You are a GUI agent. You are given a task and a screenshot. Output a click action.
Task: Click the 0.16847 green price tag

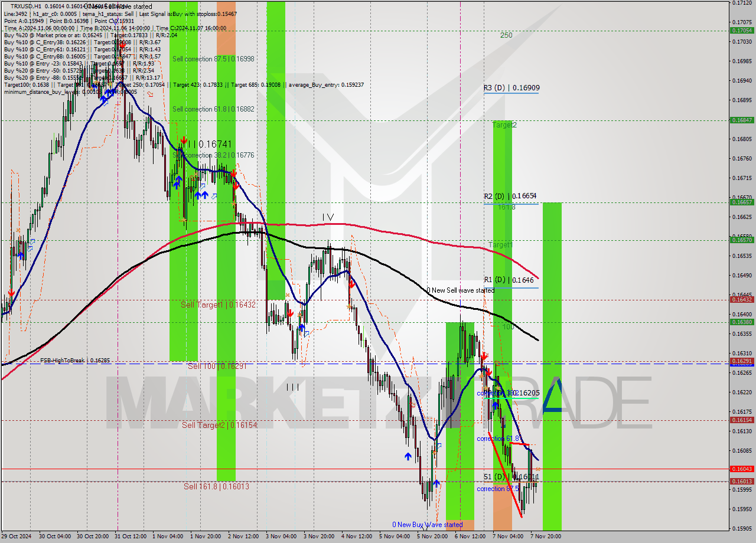click(742, 120)
